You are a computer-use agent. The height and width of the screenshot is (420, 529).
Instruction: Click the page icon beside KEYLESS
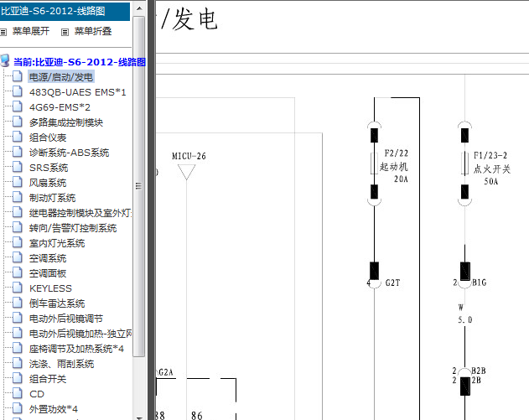pyautogui.click(x=18, y=288)
